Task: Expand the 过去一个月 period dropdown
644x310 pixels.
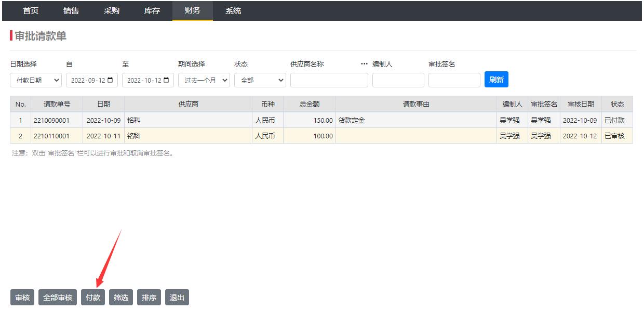Action: point(204,80)
